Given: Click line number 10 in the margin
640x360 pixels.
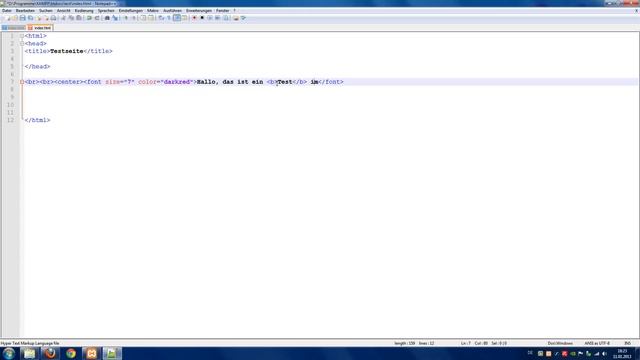Looking at the screenshot, I should (11, 105).
